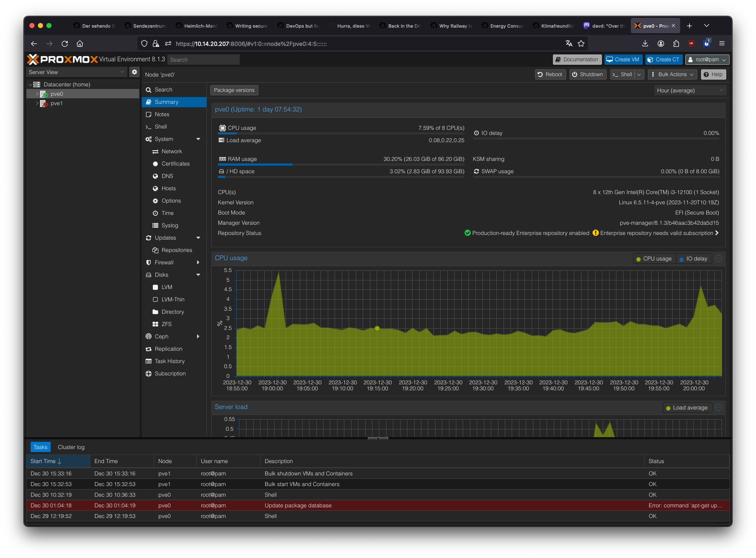Open a new browser tab
This screenshot has width=756, height=558.
click(689, 26)
